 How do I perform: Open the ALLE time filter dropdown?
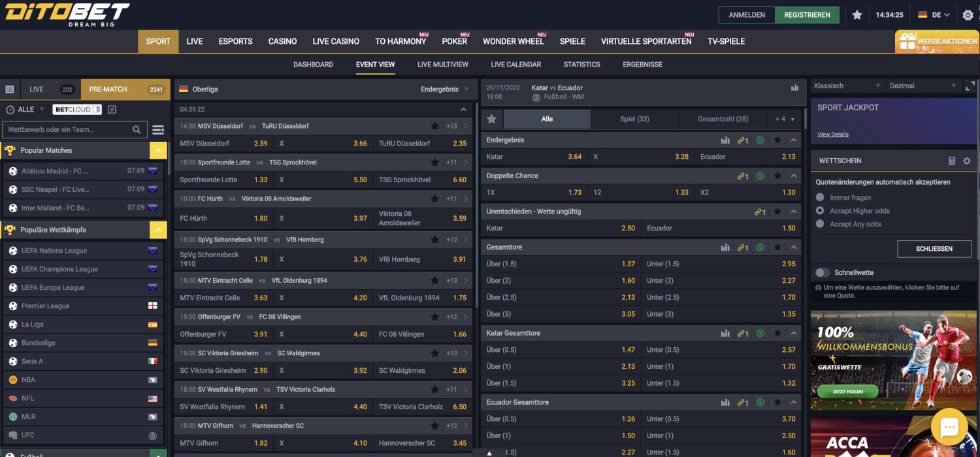tap(25, 109)
